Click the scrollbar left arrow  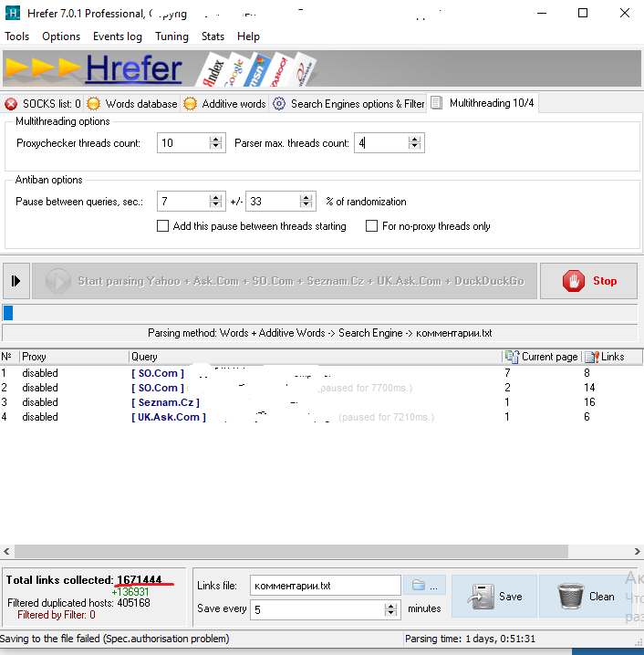[x=6, y=551]
